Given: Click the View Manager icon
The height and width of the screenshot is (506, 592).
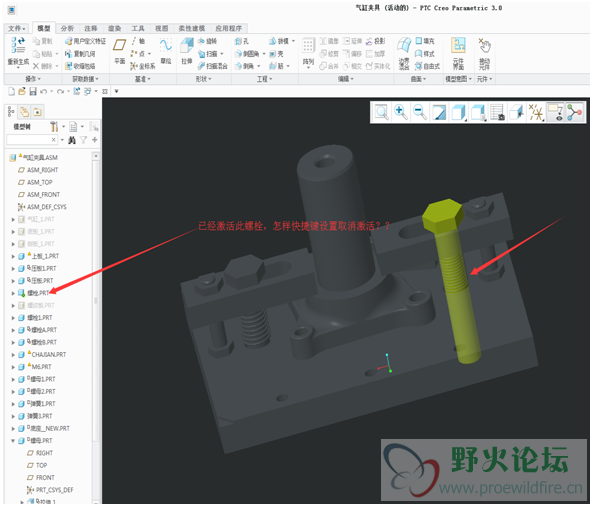Looking at the screenshot, I should 498,112.
